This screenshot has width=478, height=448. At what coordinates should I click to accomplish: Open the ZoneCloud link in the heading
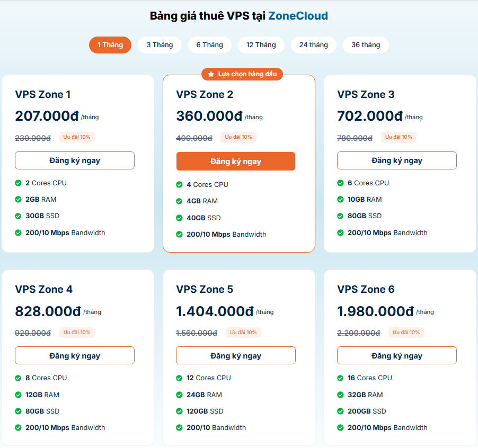pos(299,16)
